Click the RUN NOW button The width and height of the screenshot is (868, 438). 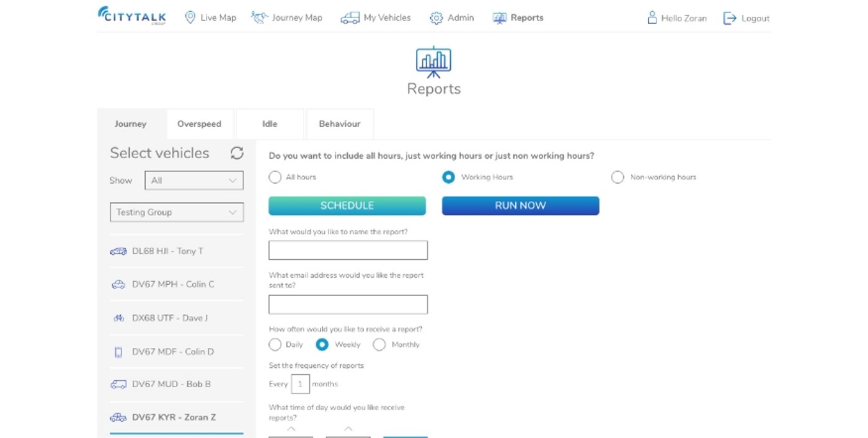(521, 206)
